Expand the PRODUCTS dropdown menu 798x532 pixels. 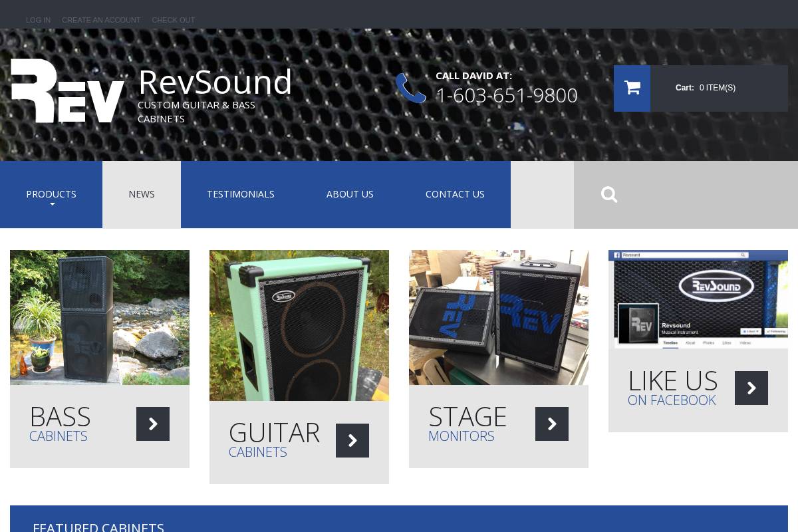(x=52, y=204)
